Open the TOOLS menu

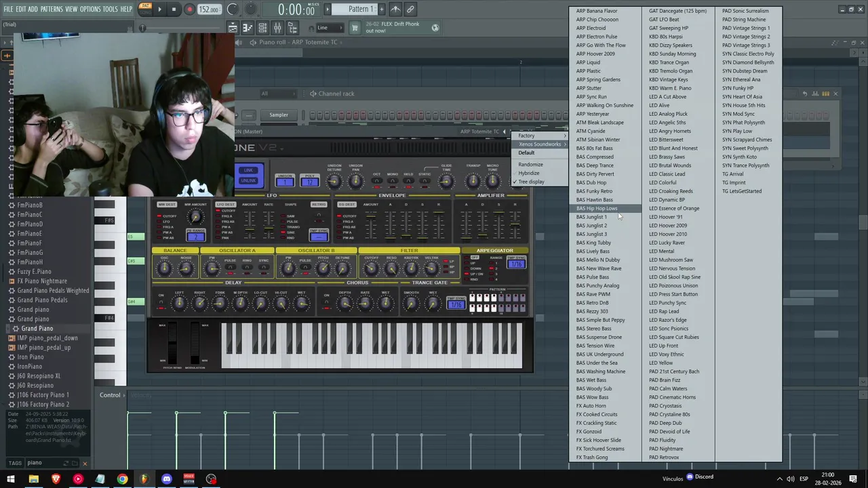[110, 9]
